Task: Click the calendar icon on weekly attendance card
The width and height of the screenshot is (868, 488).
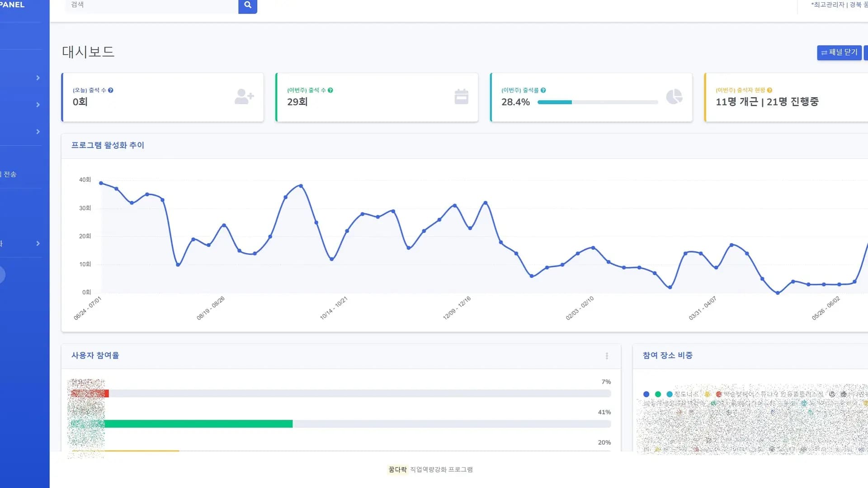Action: pyautogui.click(x=461, y=97)
